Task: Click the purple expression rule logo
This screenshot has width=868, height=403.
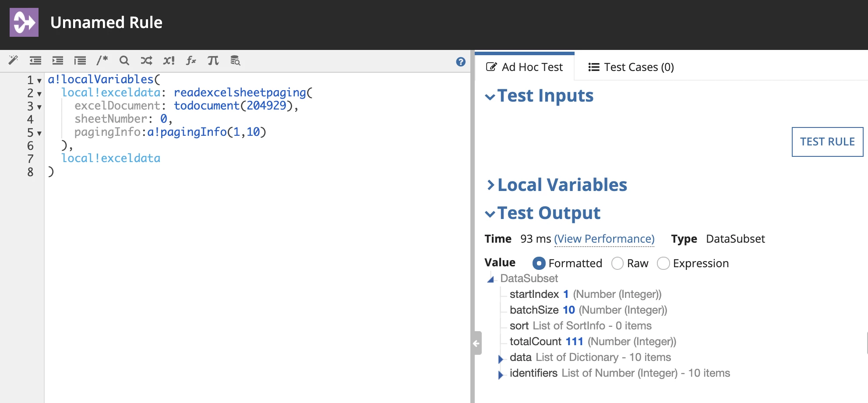Action: [24, 22]
